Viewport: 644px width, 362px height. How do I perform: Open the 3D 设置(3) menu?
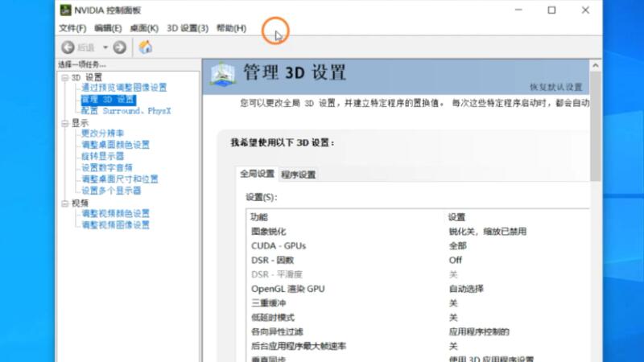[187, 28]
